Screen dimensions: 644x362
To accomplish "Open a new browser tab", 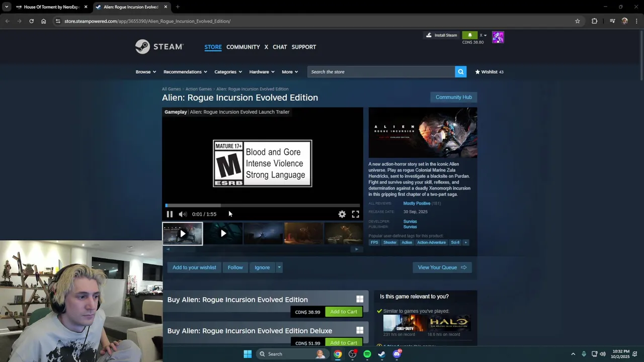I will pos(178,7).
